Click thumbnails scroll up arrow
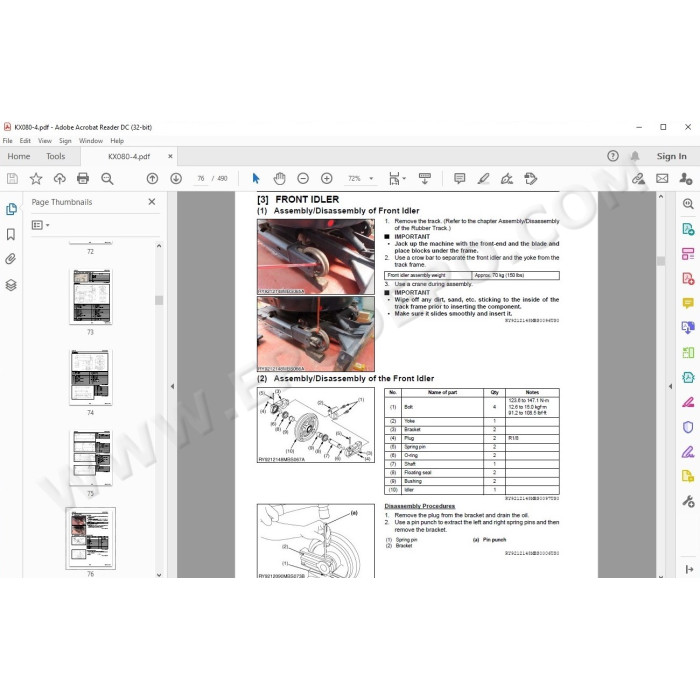Image resolution: width=700 pixels, height=700 pixels. 159,246
